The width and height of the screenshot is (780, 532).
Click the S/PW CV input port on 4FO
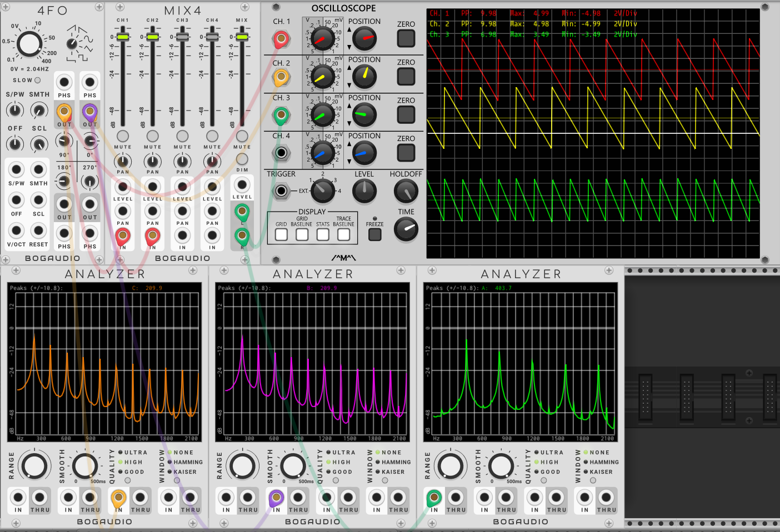[17, 169]
